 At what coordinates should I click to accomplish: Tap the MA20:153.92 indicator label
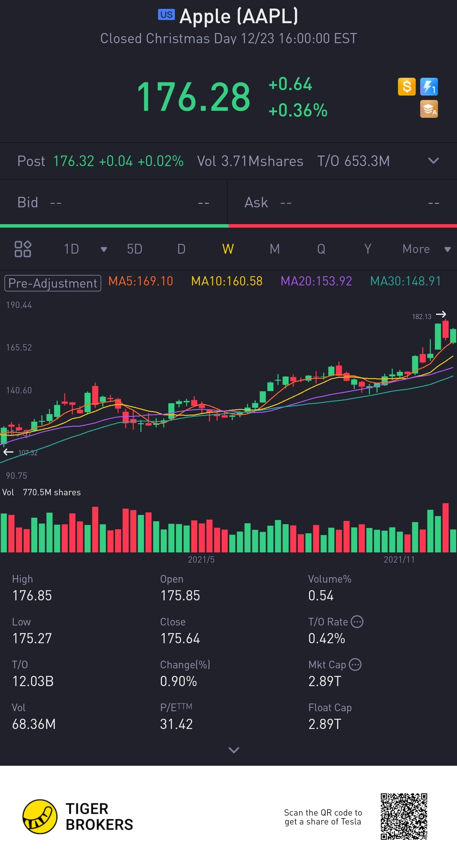click(x=316, y=281)
